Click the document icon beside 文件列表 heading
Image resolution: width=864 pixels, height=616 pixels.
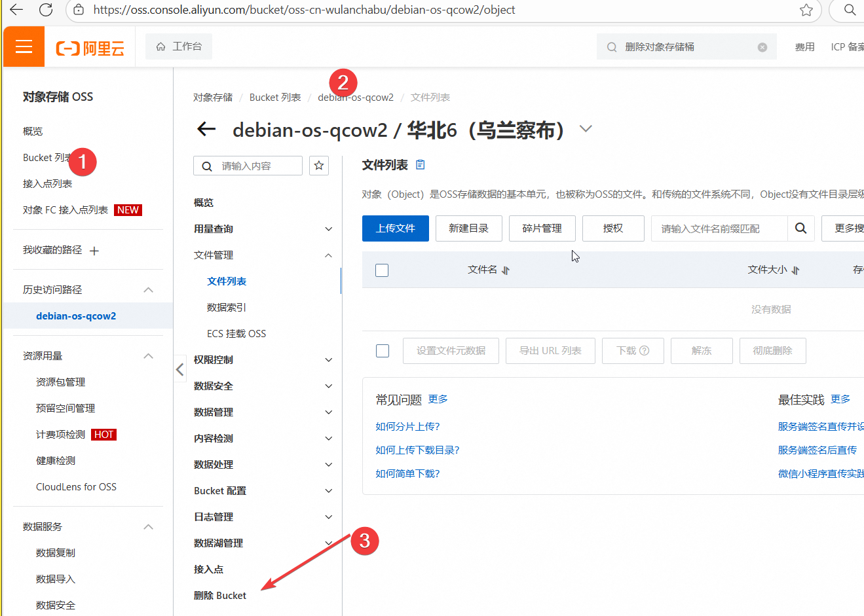pyautogui.click(x=421, y=165)
